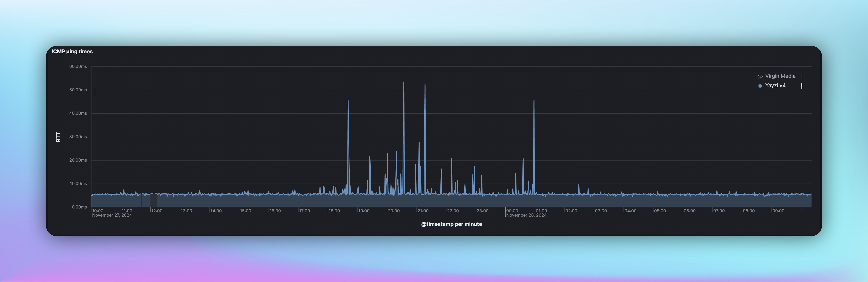The height and width of the screenshot is (282, 868).
Task: Click the 45ms spike peak after 18:00
Action: pyautogui.click(x=348, y=101)
